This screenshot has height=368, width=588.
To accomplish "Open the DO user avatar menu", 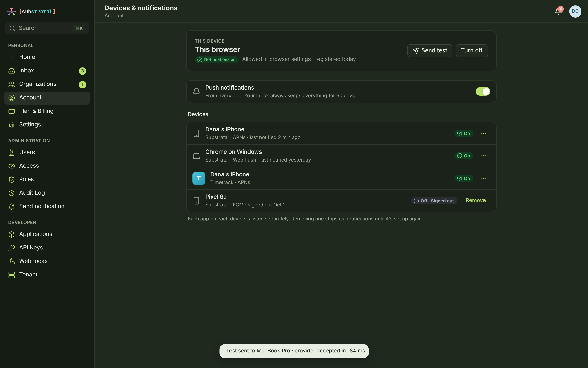I will pyautogui.click(x=575, y=11).
